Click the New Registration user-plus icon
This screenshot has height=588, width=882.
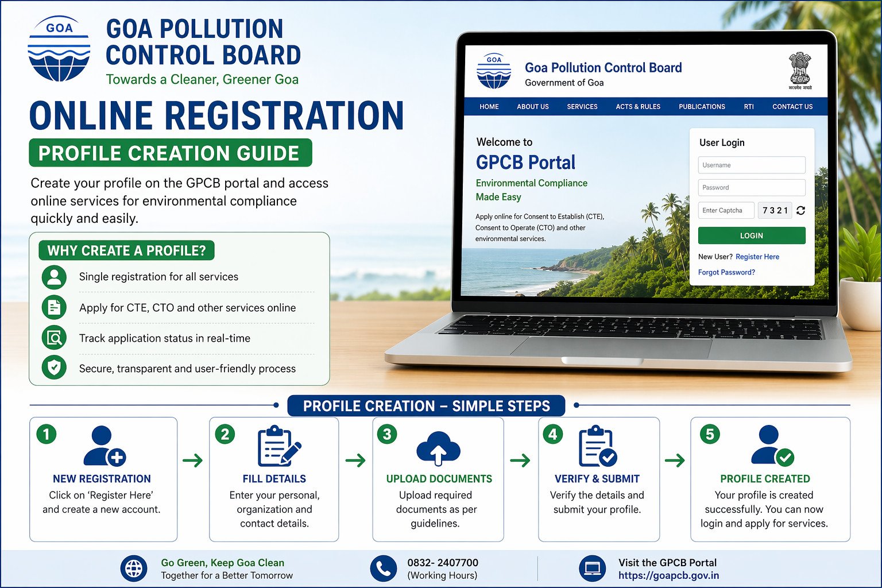[105, 446]
